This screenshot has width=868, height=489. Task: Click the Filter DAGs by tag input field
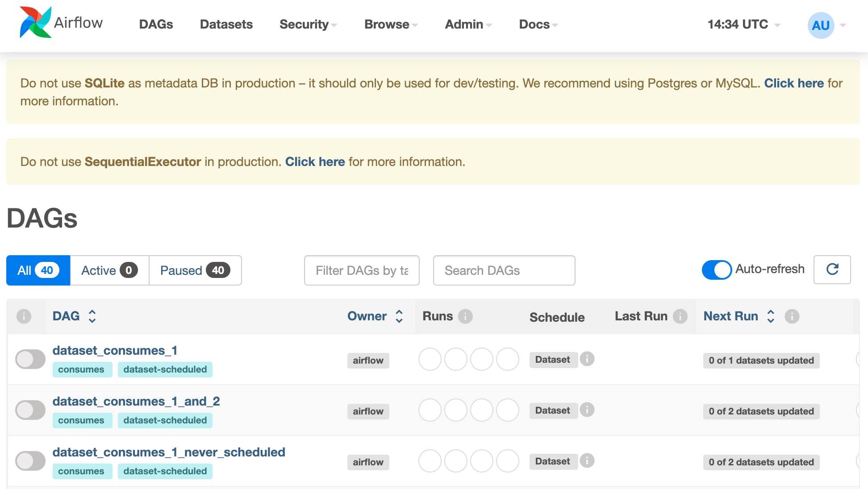[x=361, y=270]
